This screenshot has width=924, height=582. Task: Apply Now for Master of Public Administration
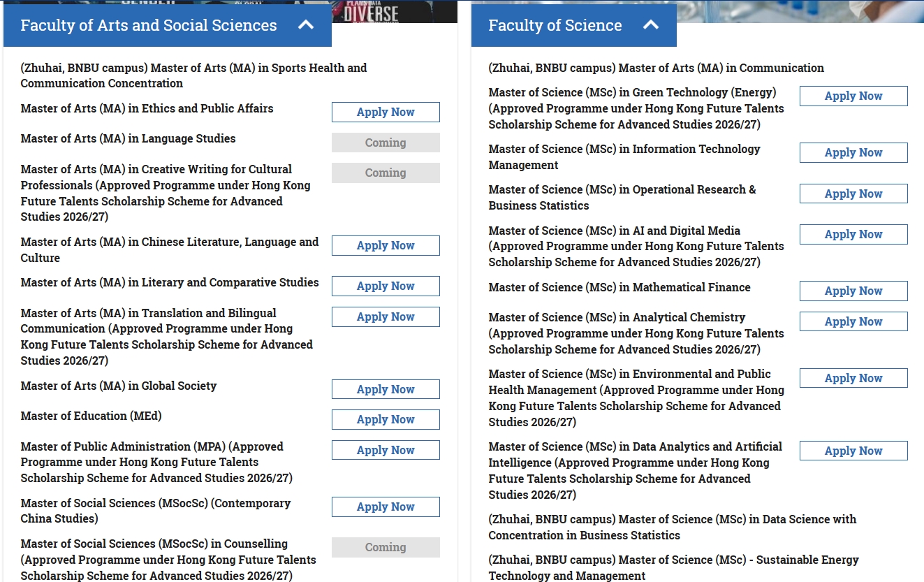click(386, 451)
